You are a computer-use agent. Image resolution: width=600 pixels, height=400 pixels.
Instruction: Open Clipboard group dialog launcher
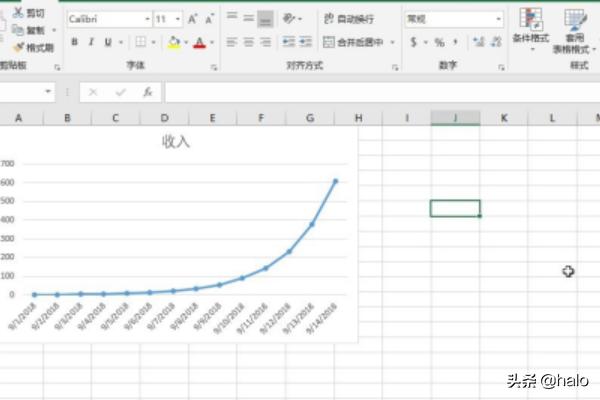(57, 68)
